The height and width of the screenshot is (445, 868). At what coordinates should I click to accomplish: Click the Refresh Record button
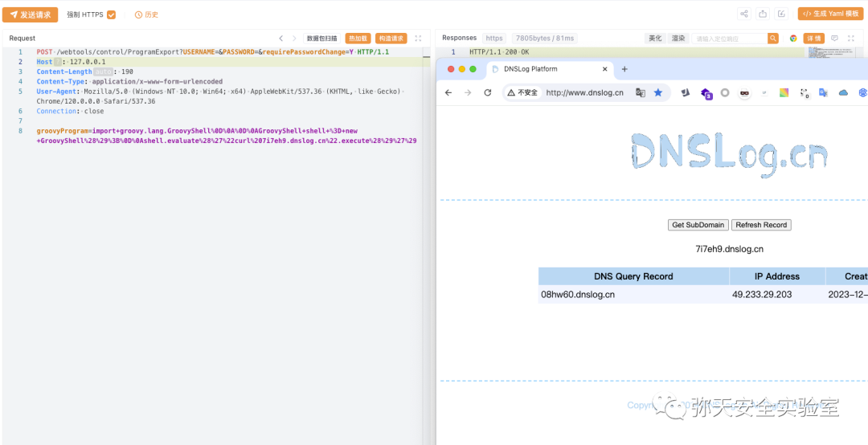point(761,225)
